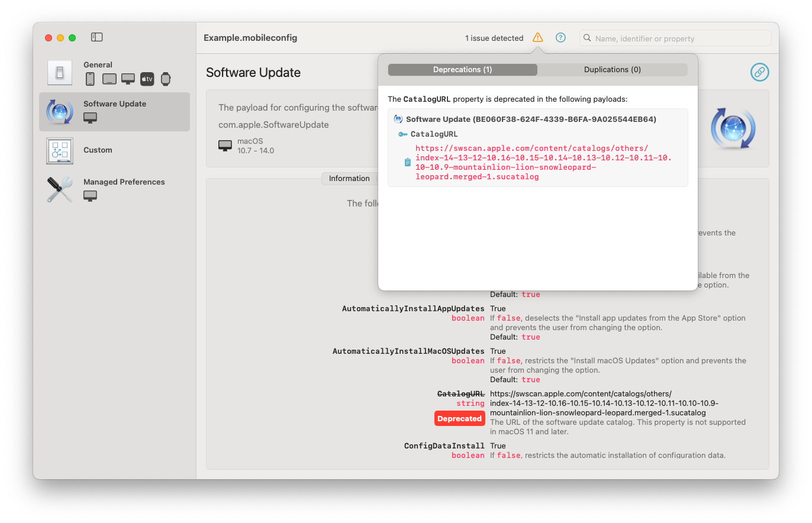This screenshot has height=523, width=812.
Task: Click the ConfigDataInstall property name
Action: pos(444,446)
